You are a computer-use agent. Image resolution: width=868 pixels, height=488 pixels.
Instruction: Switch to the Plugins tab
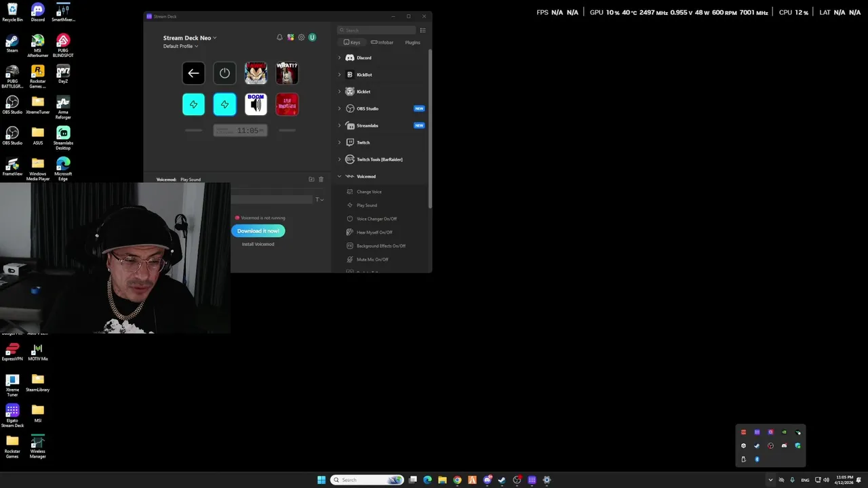point(412,42)
